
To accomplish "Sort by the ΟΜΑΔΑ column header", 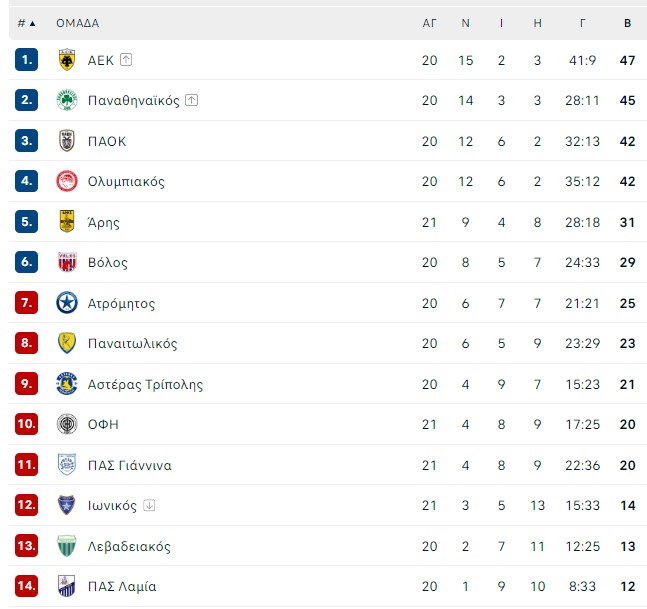I will (x=78, y=23).
